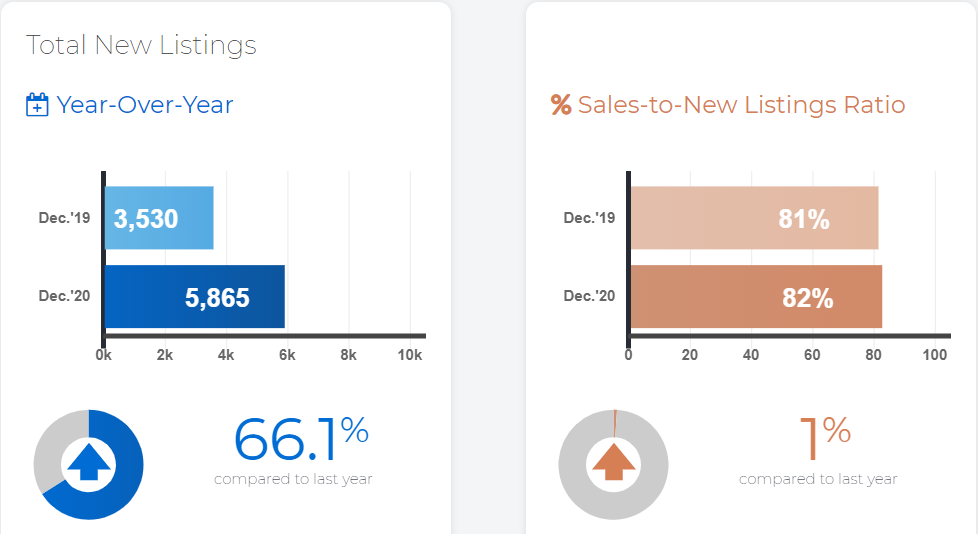Click the orange percent sign icon

click(x=561, y=105)
